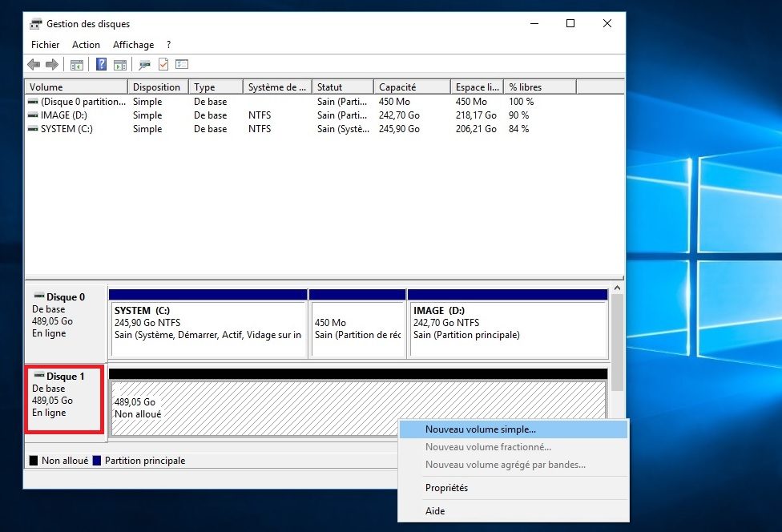Open Help via blue question mark icon
Viewport: 782px width, 532px height.
[101, 65]
